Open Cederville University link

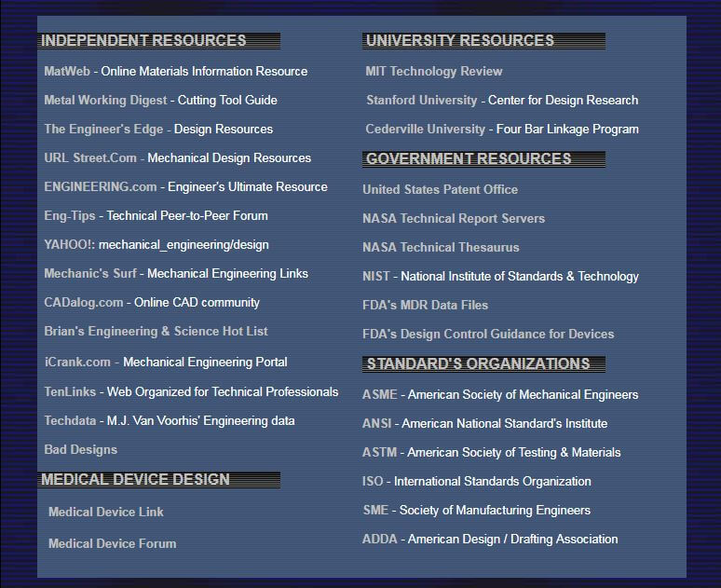[426, 130]
